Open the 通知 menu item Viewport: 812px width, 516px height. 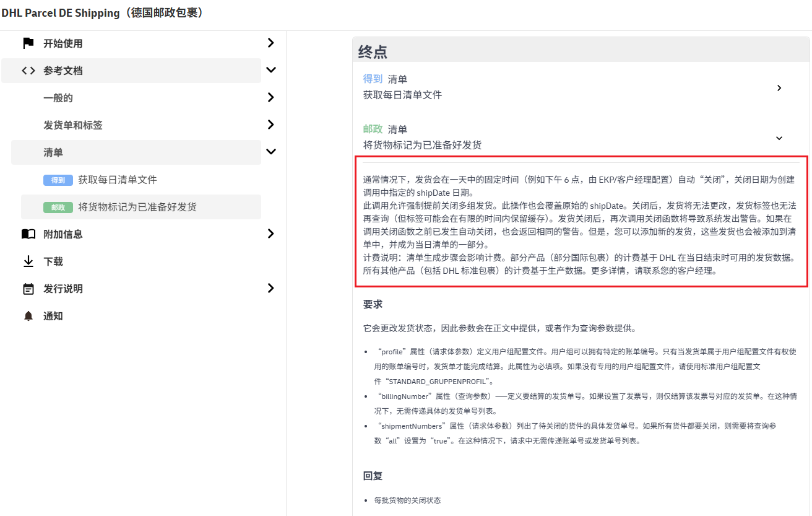pyautogui.click(x=53, y=316)
